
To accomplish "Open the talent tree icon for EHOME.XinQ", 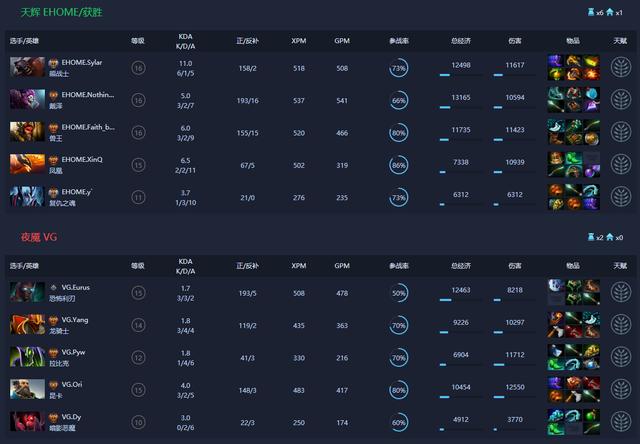I will (x=620, y=164).
